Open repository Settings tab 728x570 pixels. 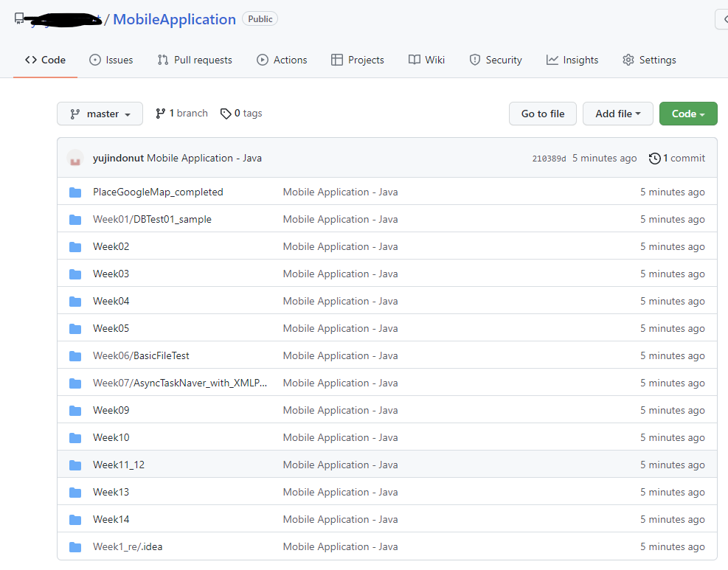pos(649,60)
